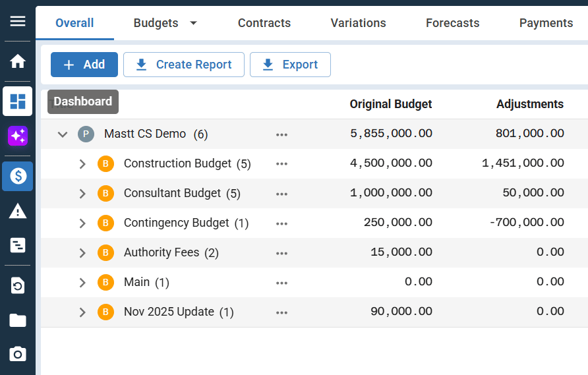Open the Dashboard sidebar icon
Screen dimensions: 588x375
click(x=18, y=101)
